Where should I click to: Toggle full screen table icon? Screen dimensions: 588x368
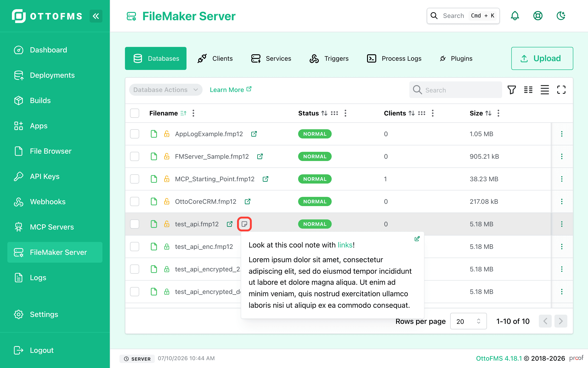click(x=561, y=90)
